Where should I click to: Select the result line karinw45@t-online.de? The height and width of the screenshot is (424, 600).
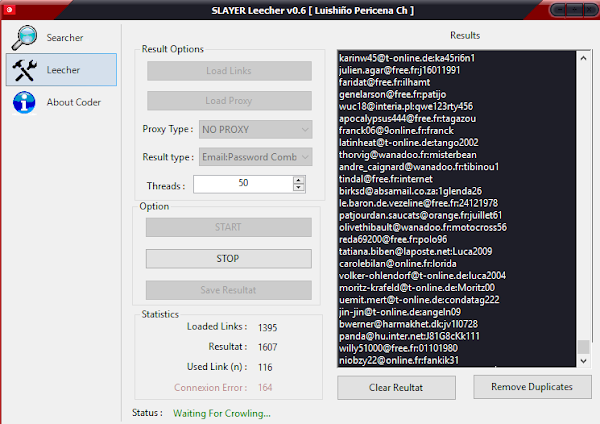coord(407,58)
